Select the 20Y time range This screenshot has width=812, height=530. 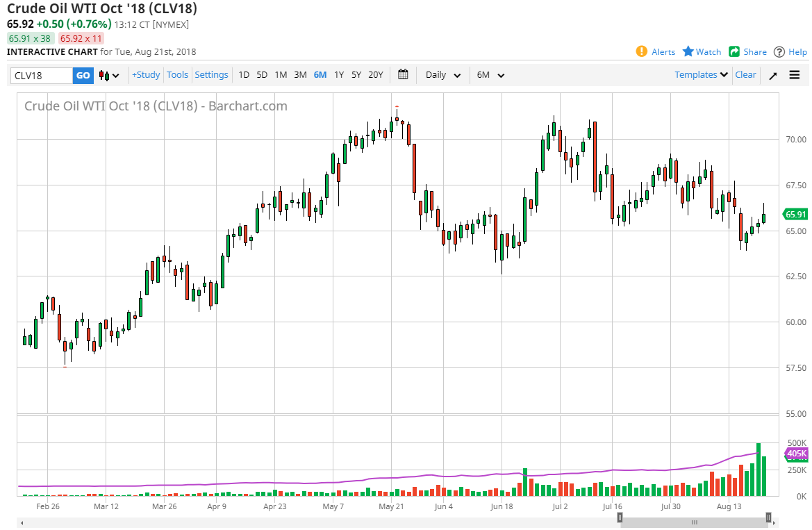click(x=375, y=75)
